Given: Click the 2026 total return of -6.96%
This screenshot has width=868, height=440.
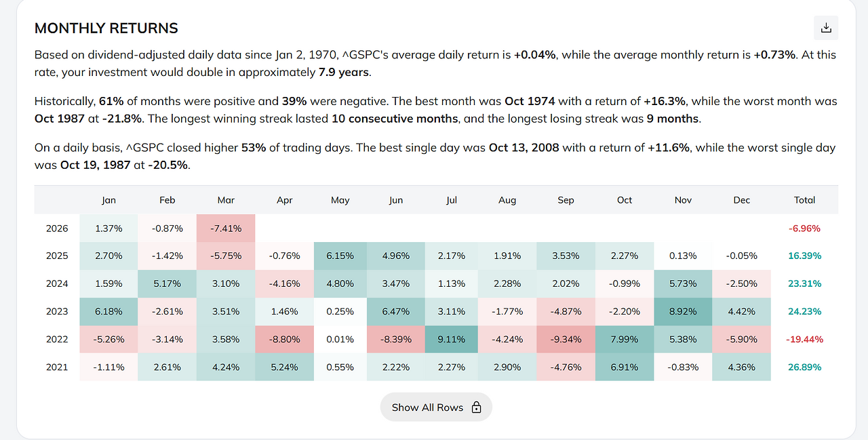Looking at the screenshot, I should (x=804, y=228).
